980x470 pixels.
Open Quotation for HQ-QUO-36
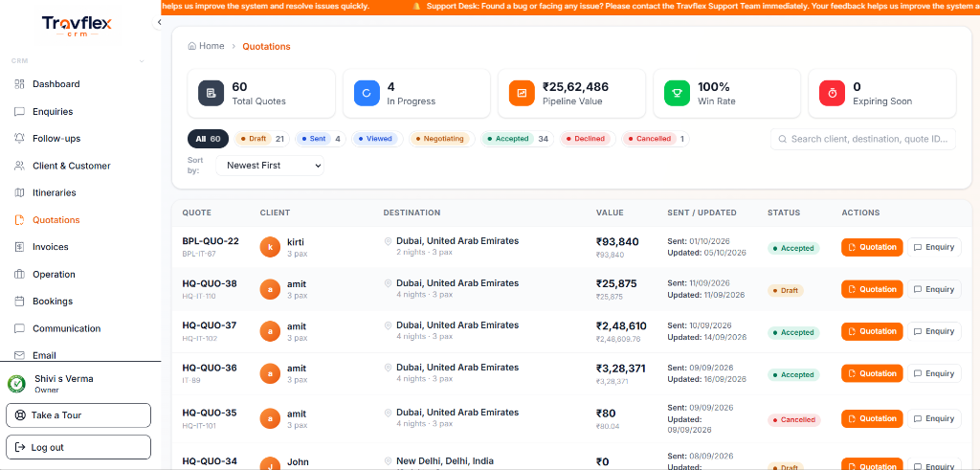872,373
